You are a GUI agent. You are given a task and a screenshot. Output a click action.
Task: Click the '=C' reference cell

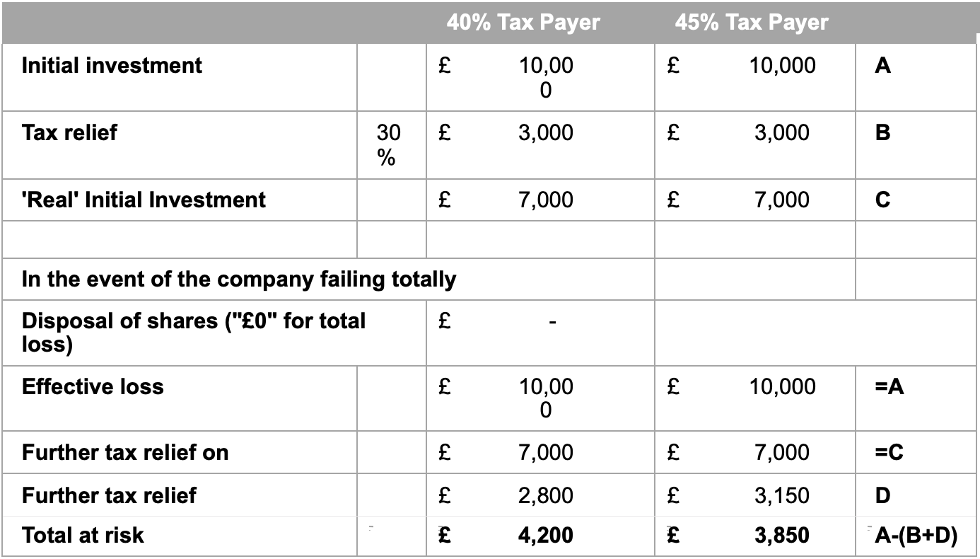coord(889,452)
